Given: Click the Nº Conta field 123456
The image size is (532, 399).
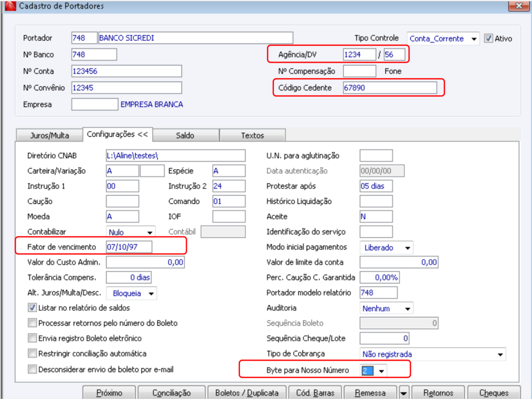Looking at the screenshot, I should [127, 71].
